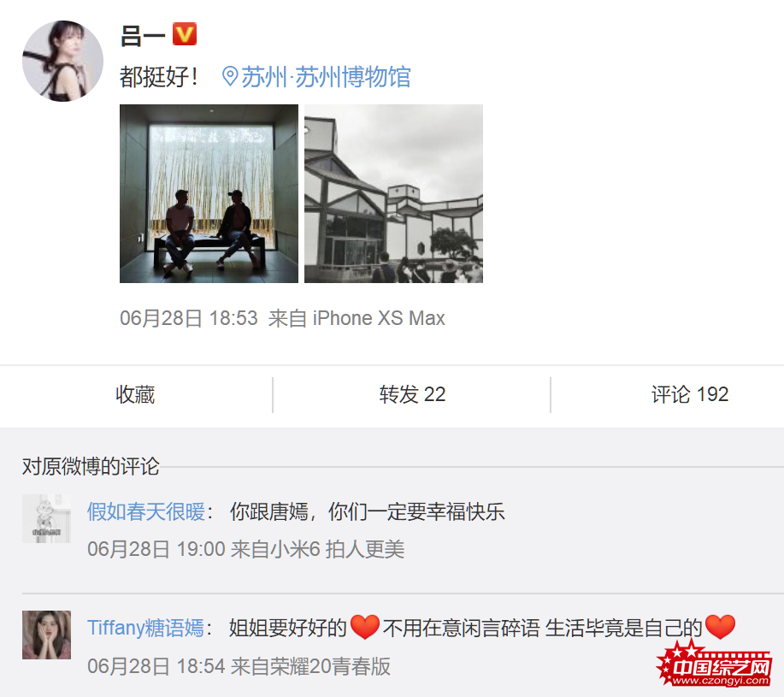This screenshot has width=784, height=697.
Task: Click the location pin icon
Action: pyautogui.click(x=229, y=76)
